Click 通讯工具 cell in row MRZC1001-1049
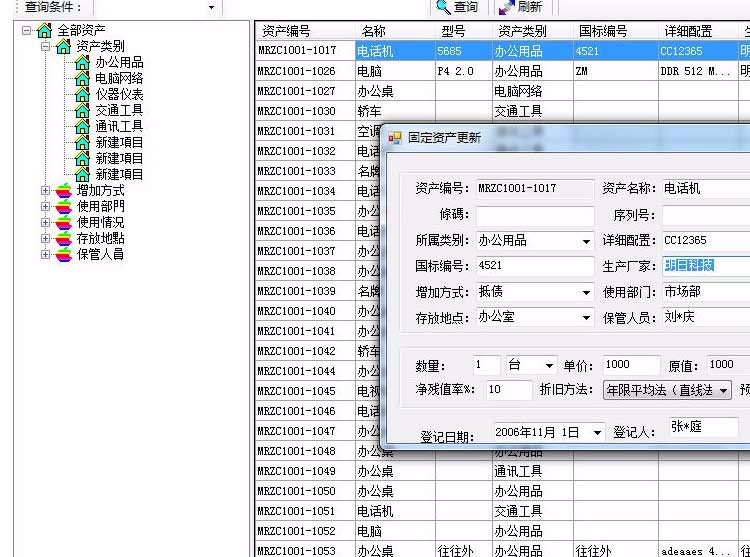This screenshot has width=750, height=557. click(x=532, y=471)
